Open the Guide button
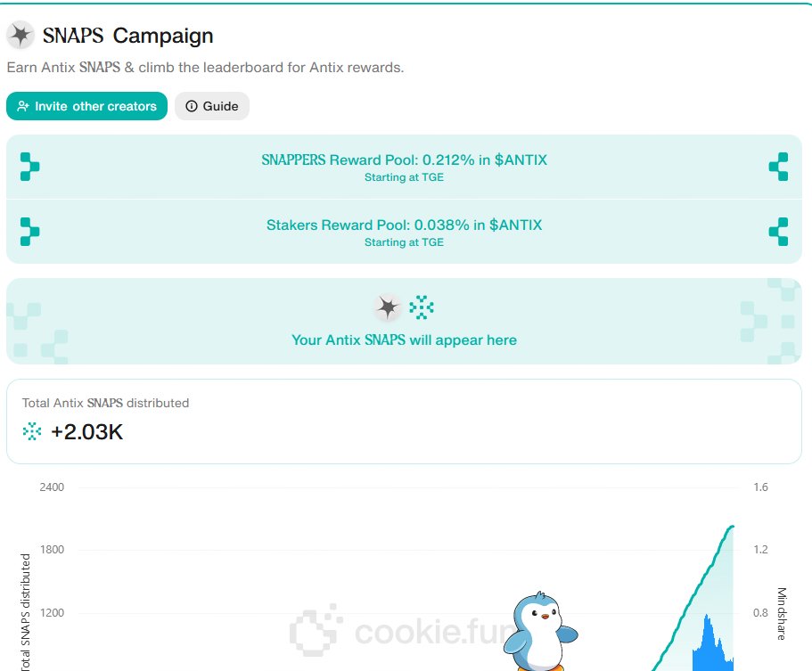 [x=212, y=106]
